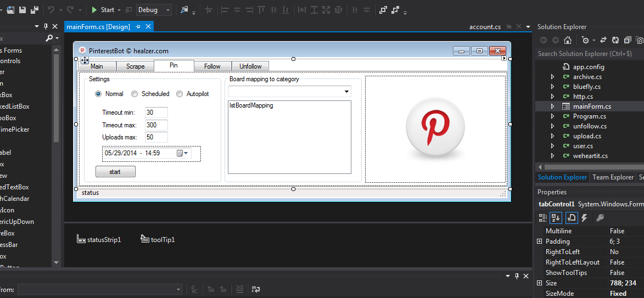Click Refresh icon in Solution Explorer
This screenshot has width=644, height=298.
(x=615, y=40)
